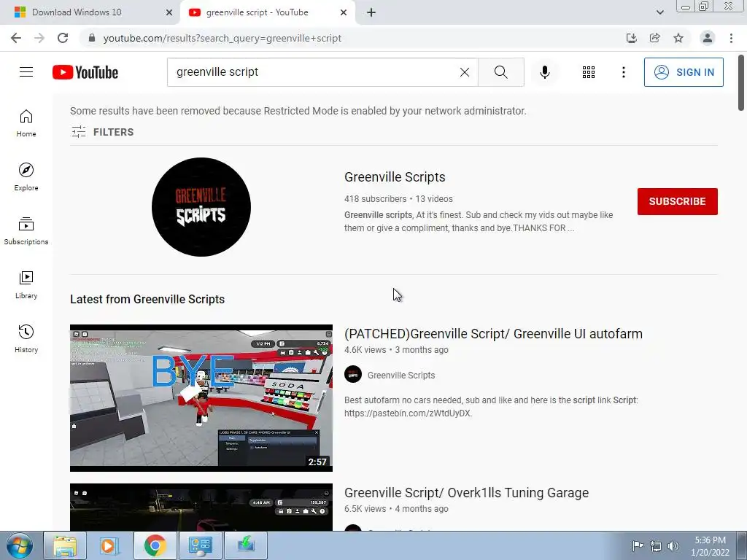Go to Home in the sidebar
The image size is (747, 560).
(x=26, y=122)
